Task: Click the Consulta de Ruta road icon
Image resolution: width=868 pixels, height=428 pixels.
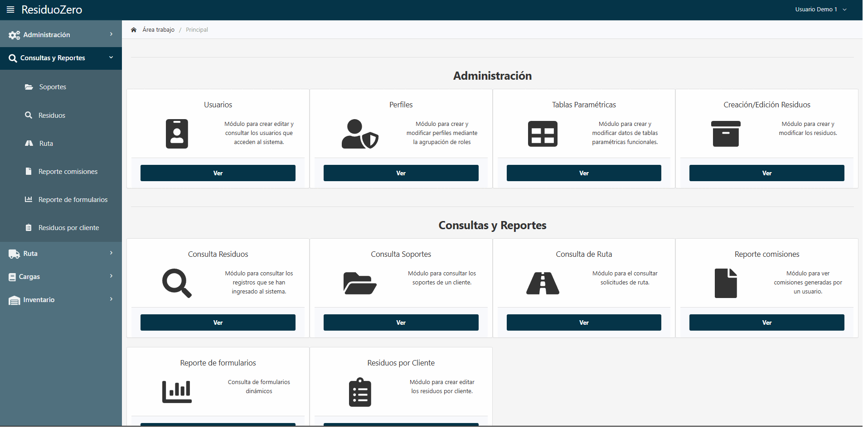Action: [x=543, y=284]
